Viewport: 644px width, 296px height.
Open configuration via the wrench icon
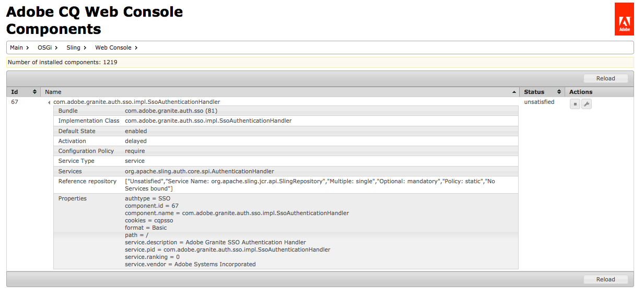[x=586, y=104]
